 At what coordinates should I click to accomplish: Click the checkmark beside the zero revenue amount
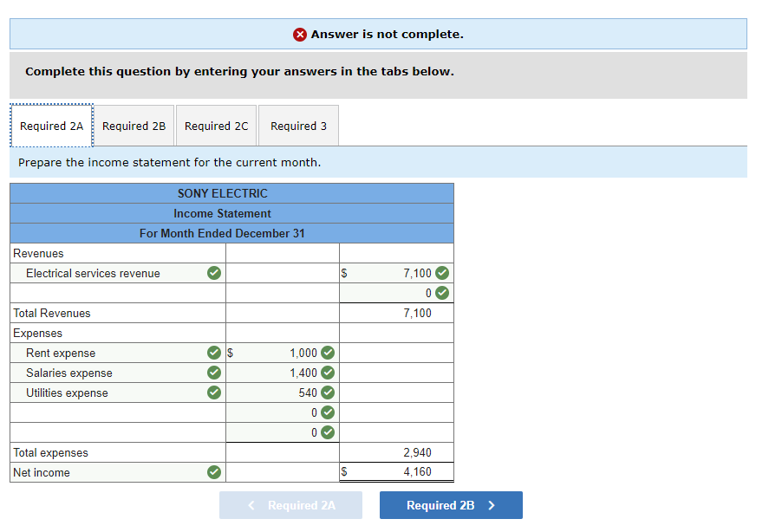(x=442, y=293)
